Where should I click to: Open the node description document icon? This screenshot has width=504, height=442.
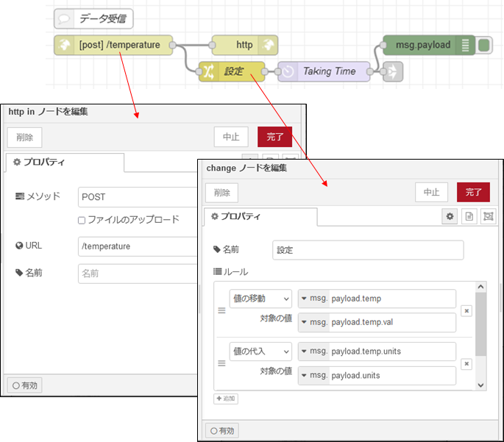(469, 216)
